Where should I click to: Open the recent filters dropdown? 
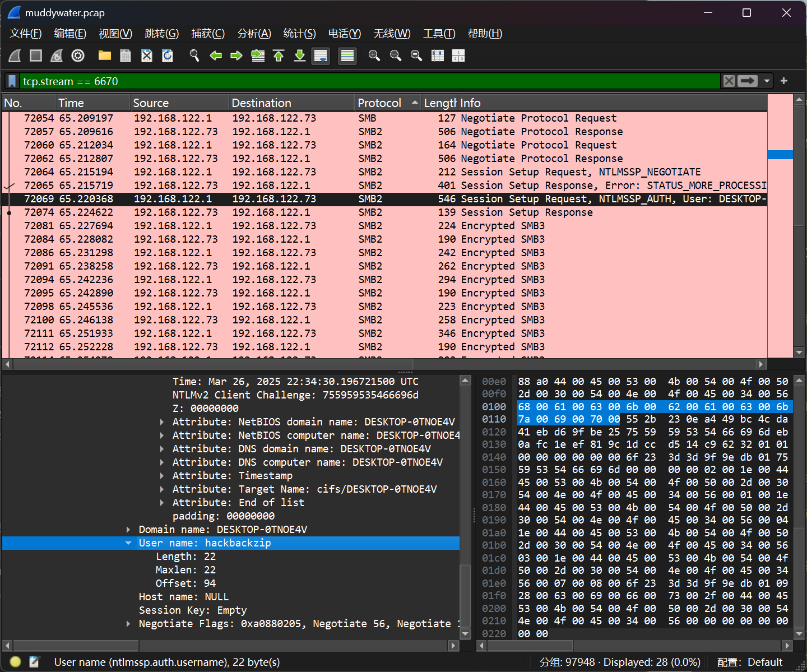(767, 81)
